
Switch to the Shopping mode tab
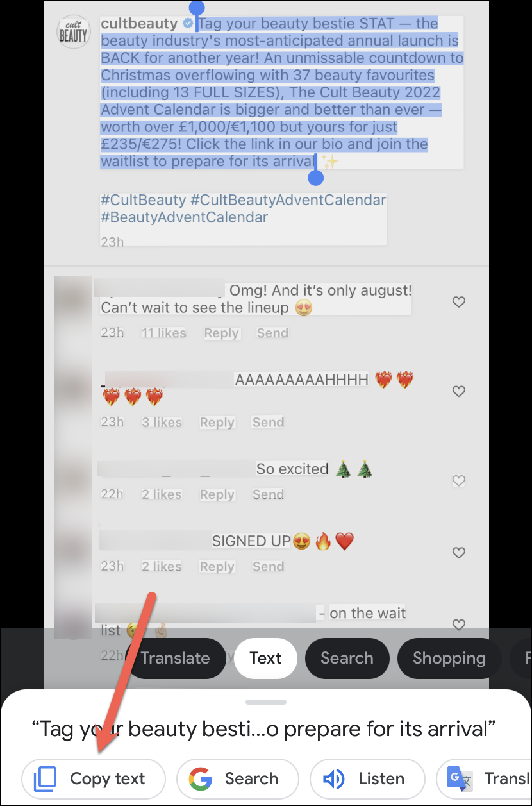coord(449,658)
